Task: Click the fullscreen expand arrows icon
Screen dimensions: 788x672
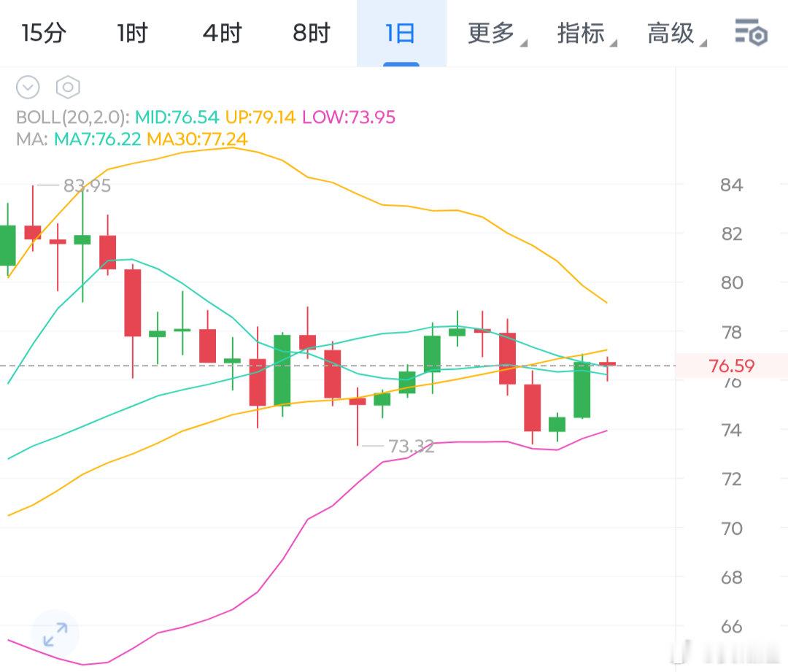Action: [x=55, y=634]
